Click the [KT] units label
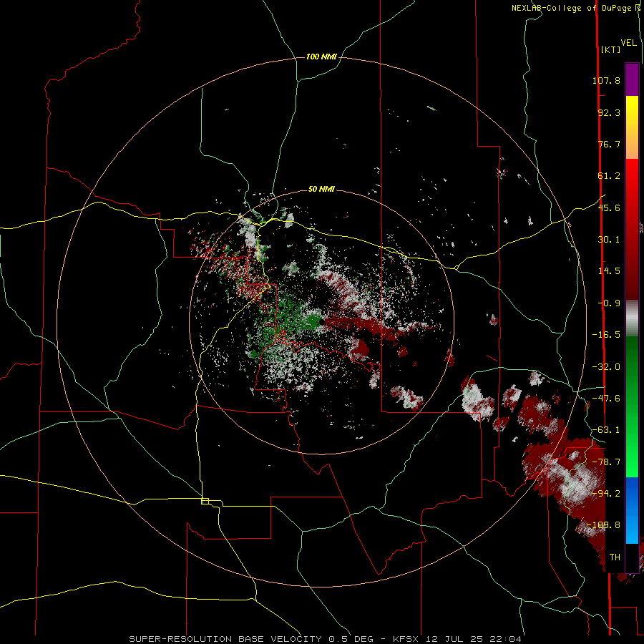This screenshot has height=644, width=644. pos(610,49)
